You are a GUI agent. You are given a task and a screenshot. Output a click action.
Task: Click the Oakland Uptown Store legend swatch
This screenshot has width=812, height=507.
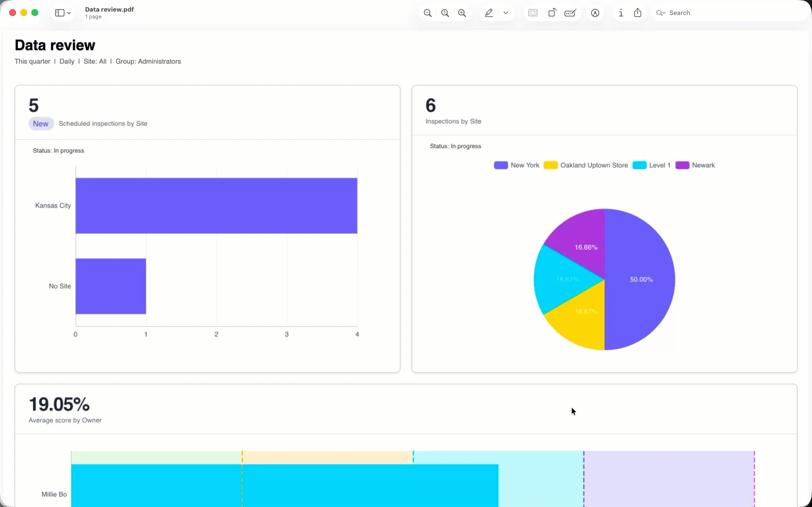(551, 165)
